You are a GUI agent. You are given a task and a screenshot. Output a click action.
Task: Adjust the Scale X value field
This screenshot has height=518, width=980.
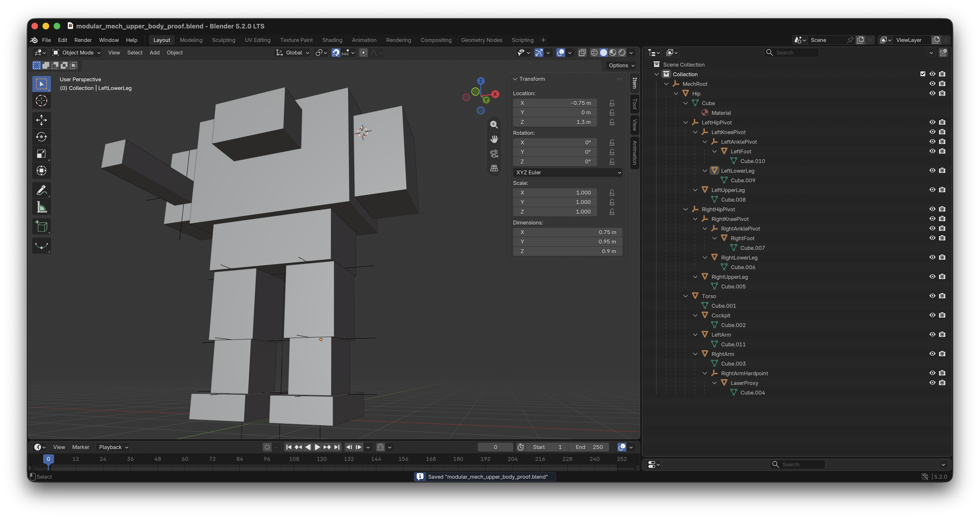[555, 193]
